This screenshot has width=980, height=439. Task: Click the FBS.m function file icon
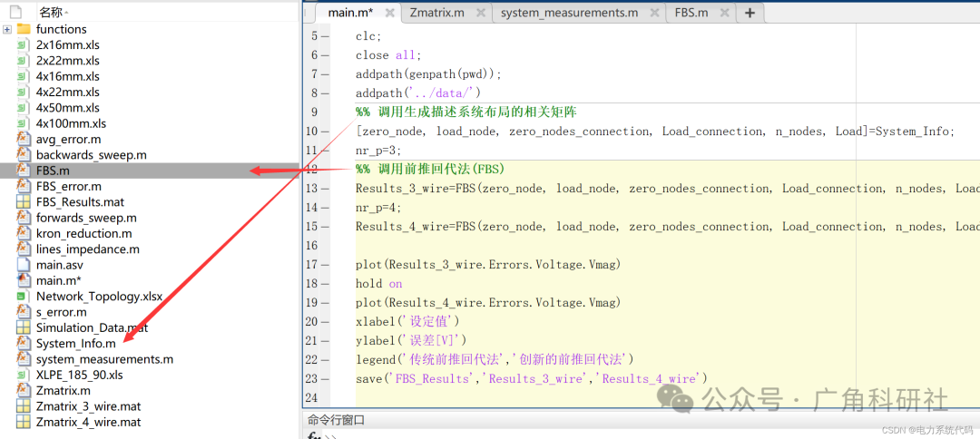point(23,171)
